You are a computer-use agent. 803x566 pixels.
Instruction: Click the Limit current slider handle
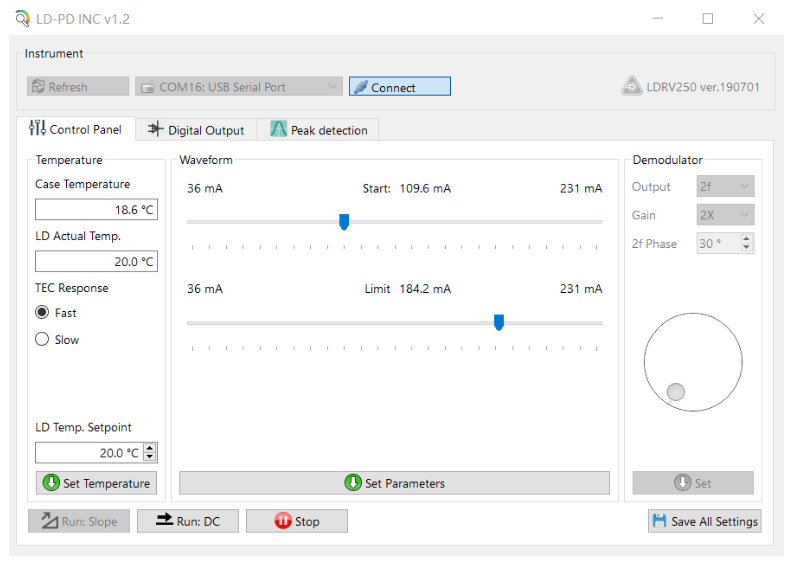pos(499,322)
